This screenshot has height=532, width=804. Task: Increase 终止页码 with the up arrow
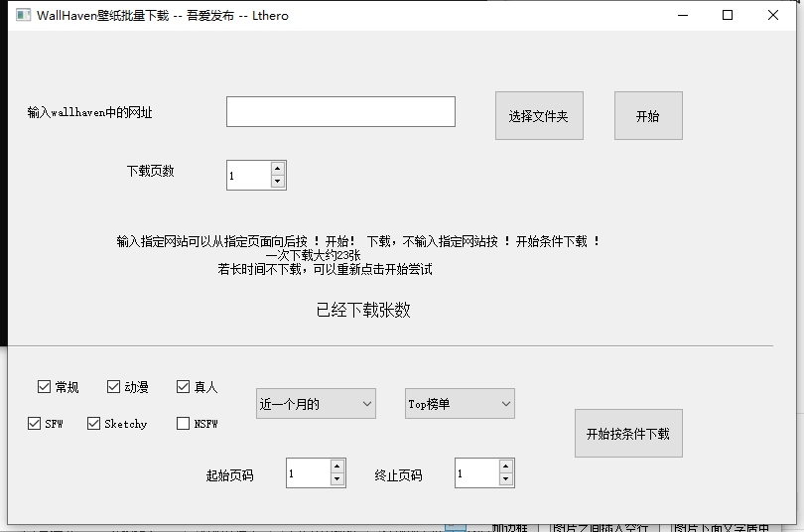(x=505, y=466)
